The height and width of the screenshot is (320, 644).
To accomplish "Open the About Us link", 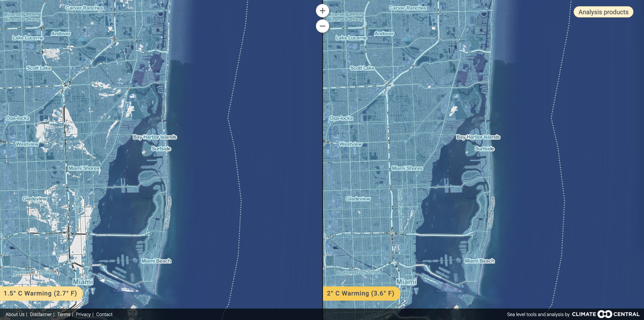I will 15,314.
